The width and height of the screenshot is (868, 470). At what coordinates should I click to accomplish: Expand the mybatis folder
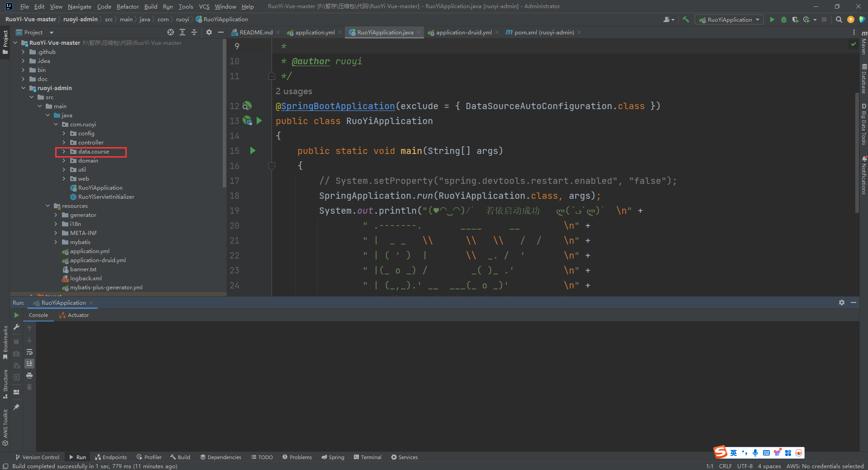tap(56, 242)
